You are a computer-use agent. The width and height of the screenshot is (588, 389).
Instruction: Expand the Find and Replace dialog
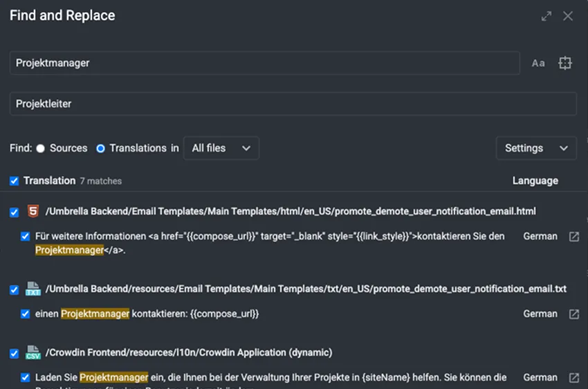[x=546, y=16]
